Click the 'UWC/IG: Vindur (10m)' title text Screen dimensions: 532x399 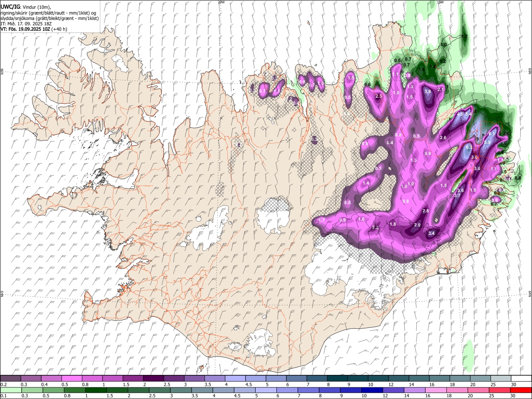pos(26,7)
